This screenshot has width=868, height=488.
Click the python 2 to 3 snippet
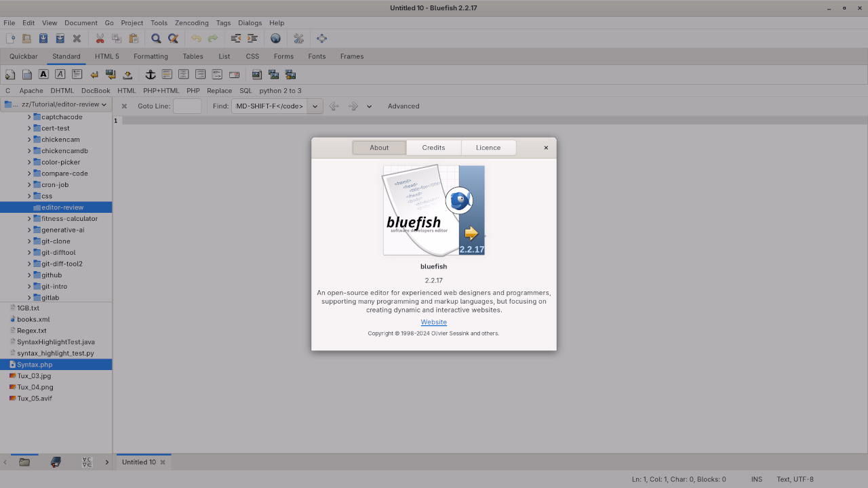(x=280, y=91)
